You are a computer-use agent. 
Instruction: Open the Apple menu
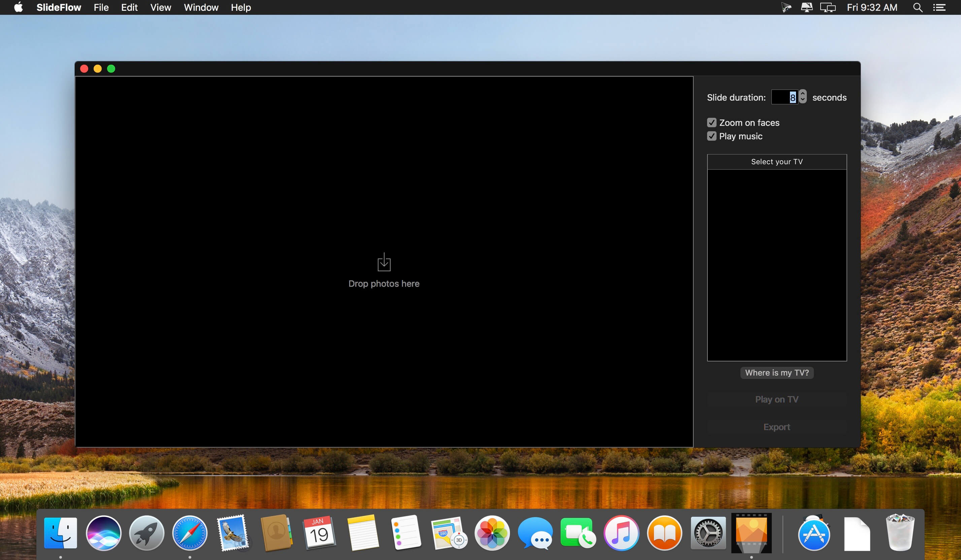18,7
